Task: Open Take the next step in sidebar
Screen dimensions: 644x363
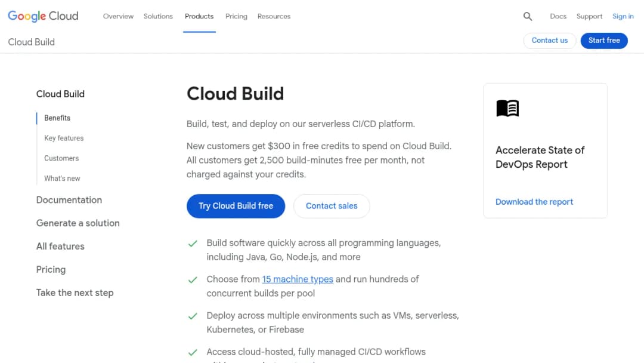Action: click(75, 293)
